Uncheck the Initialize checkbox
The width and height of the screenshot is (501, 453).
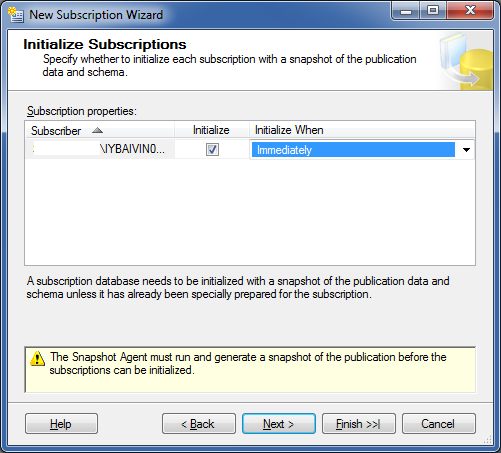[212, 149]
